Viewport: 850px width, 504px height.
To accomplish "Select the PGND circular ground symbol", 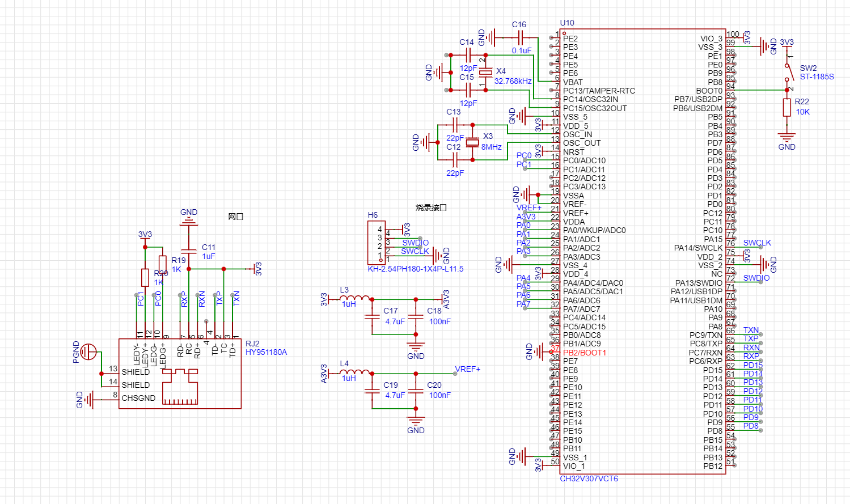I will (88, 352).
